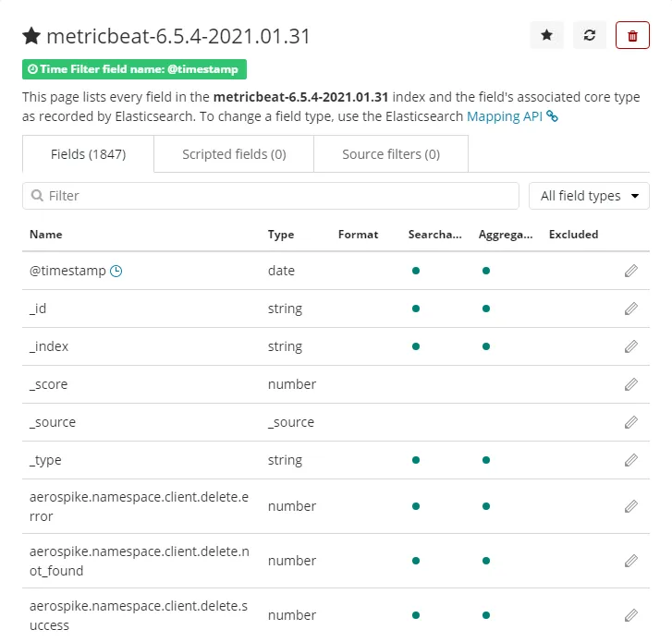Viewport: 672px width, 642px height.
Task: Edit the @timestamp field
Action: [631, 271]
